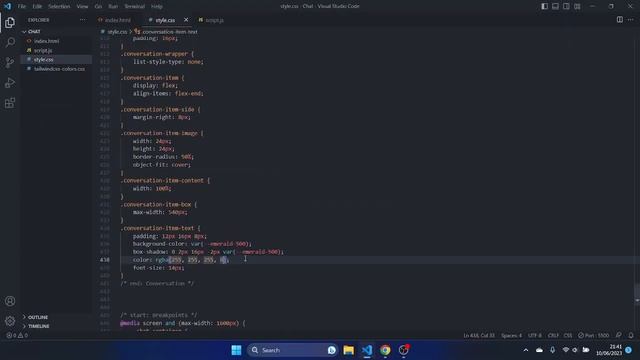Toggle the primary side bar layout icon

[544, 6]
